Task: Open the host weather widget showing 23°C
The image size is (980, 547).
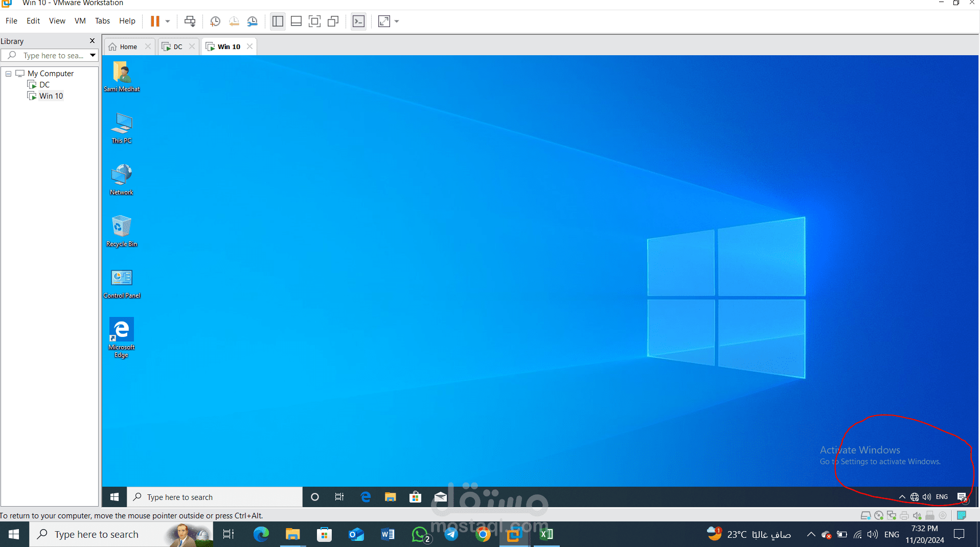Action: (x=749, y=534)
